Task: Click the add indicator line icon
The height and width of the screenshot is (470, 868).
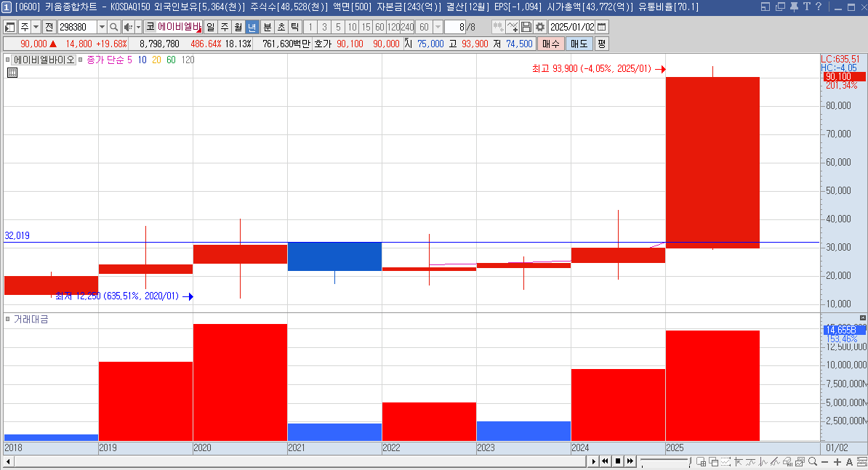Action: (513, 27)
